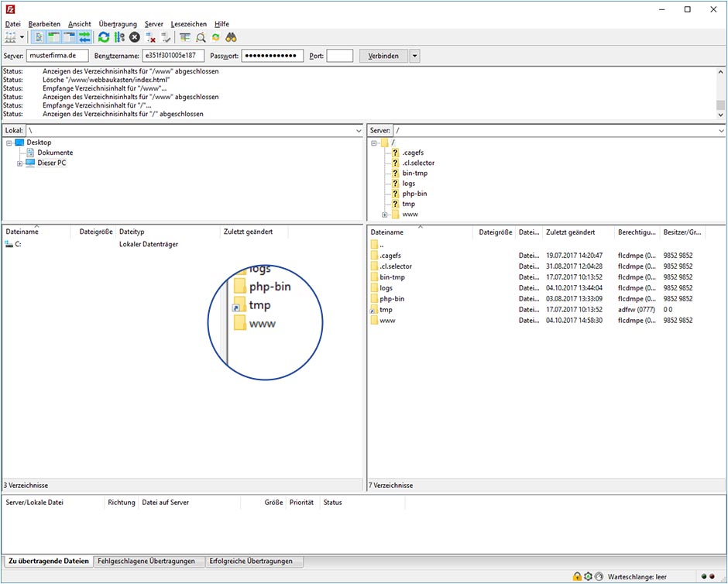Viewport: 728px width, 584px height.
Task: Click the message log scrollbar down arrow
Action: click(720, 115)
